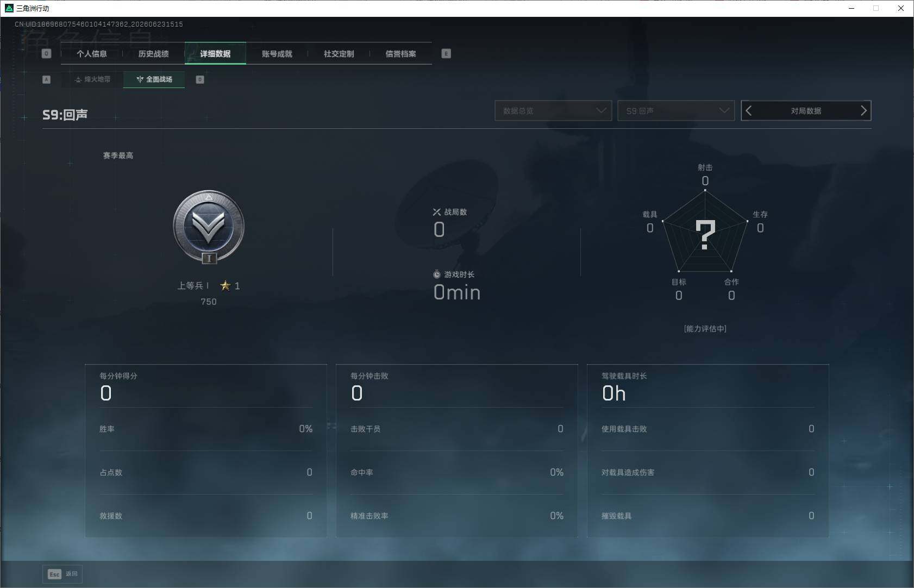Select the 全面战场 mode sub-tab
Viewport: 914px width, 588px height.
[x=154, y=79]
